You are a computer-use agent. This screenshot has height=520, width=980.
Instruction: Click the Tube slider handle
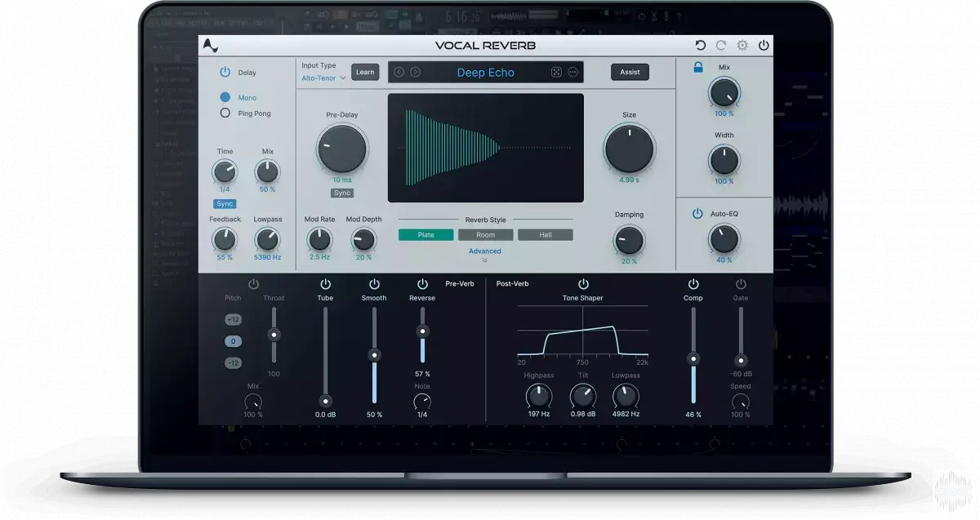point(325,401)
